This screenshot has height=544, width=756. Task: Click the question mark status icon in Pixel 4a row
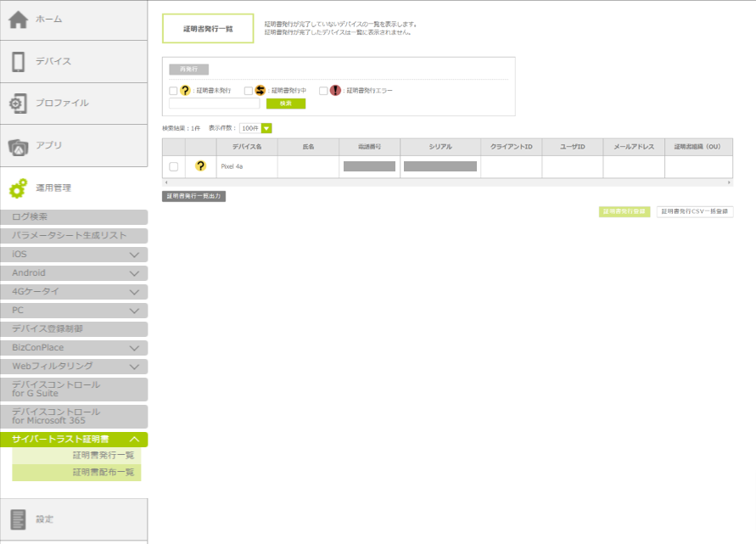coord(200,166)
